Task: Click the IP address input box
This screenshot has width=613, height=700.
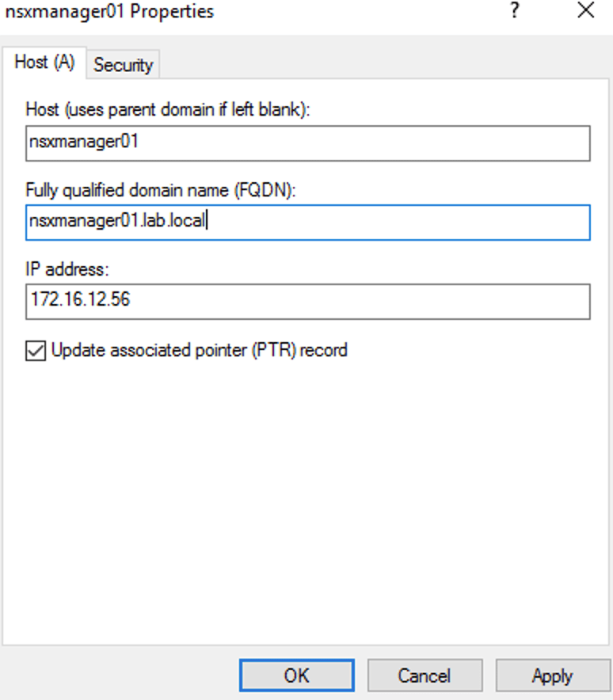Action: 307,302
